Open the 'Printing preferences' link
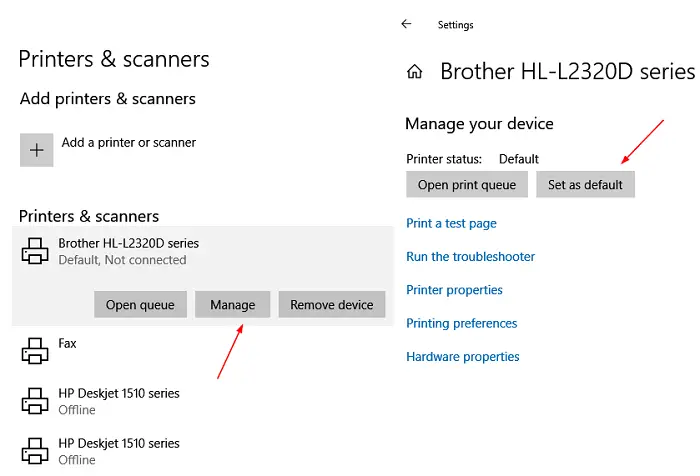 tap(462, 323)
